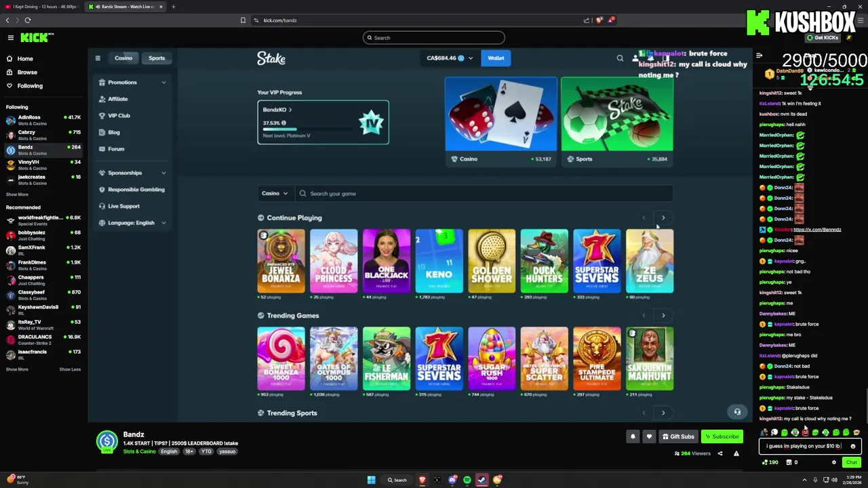Open the Stake search magnifier icon
Viewport: 868px width, 488px height.
(620, 58)
